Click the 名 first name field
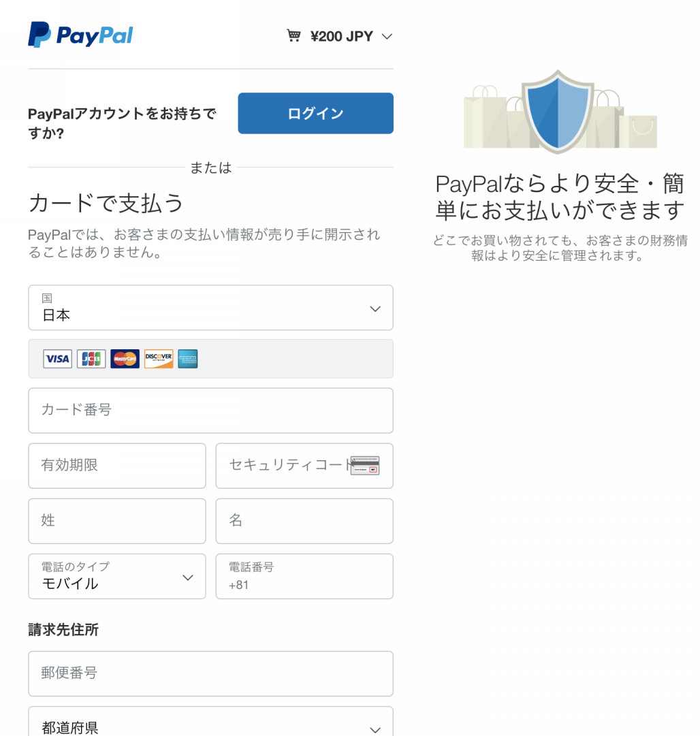Viewport: 700px width, 736px height. 304,521
